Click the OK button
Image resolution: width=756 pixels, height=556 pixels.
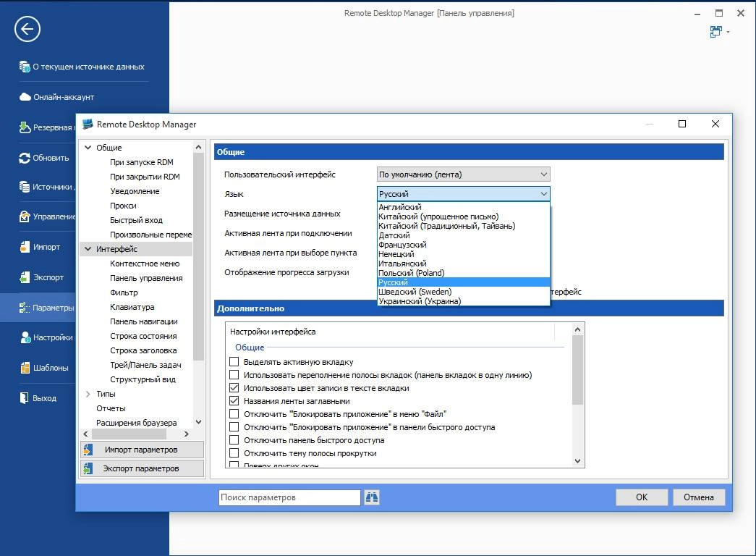tap(642, 497)
